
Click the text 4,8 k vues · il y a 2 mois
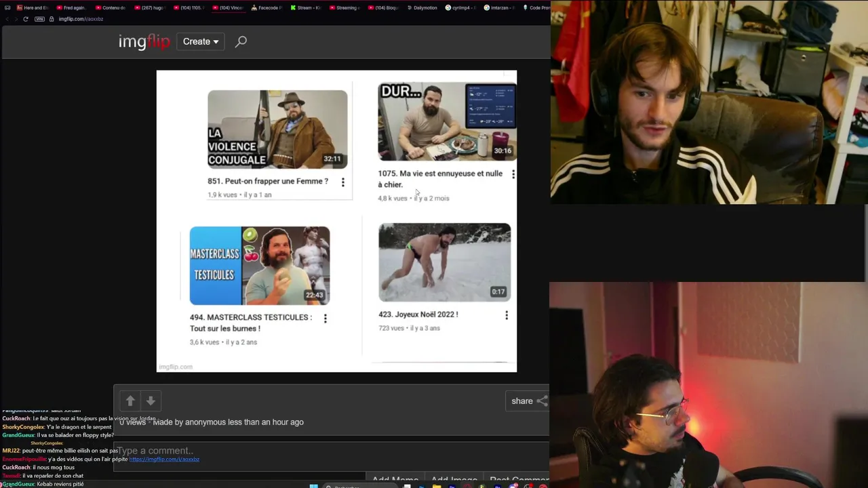coord(414,198)
